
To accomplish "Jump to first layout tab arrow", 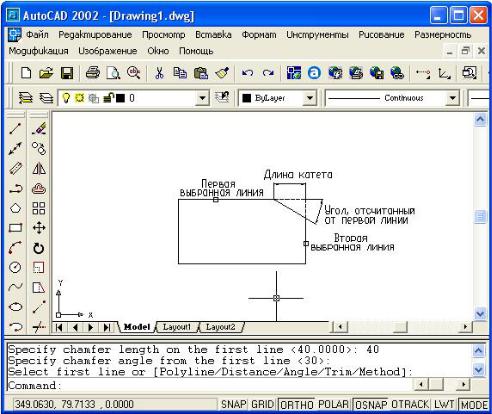I will (59, 327).
